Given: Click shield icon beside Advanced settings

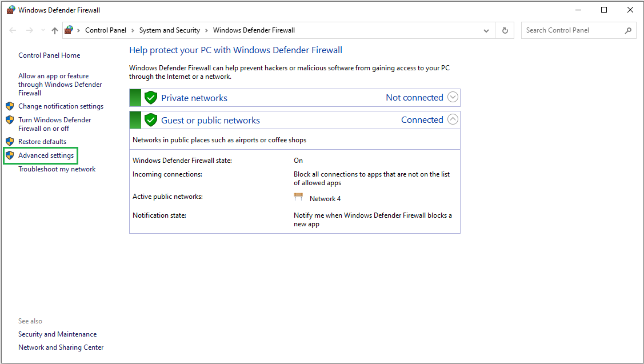Looking at the screenshot, I should tap(10, 155).
